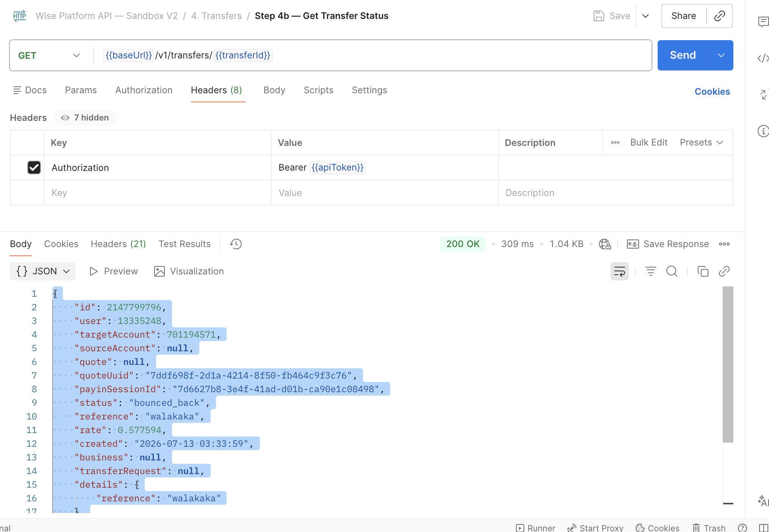Viewport: 769px width, 532px height.
Task: Open the request info sidebar icon
Action: tap(763, 131)
